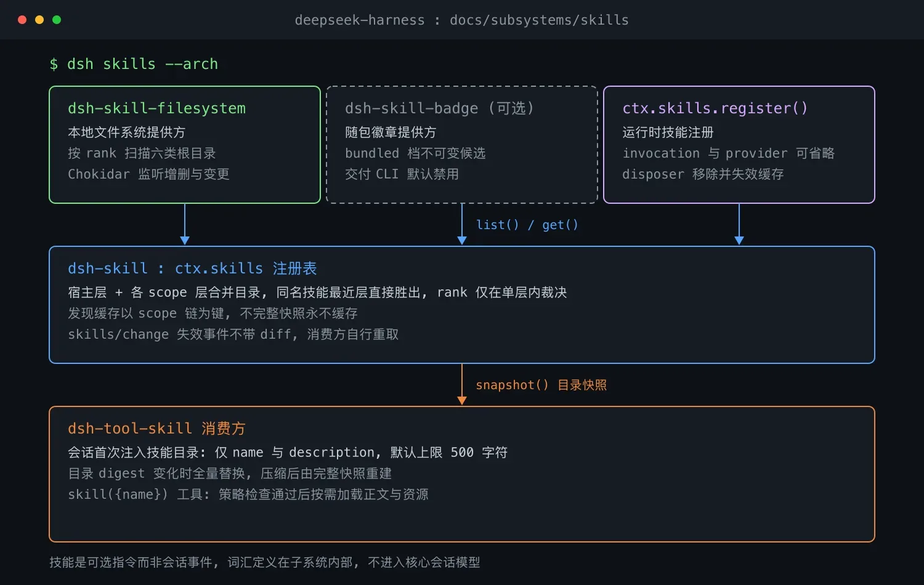Maximize the window with the green button

57,20
